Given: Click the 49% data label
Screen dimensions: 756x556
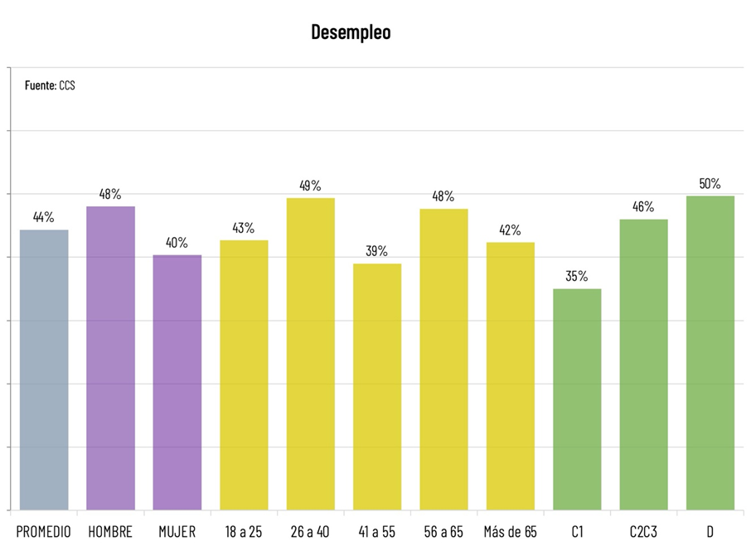Looking at the screenshot, I should 311,186.
